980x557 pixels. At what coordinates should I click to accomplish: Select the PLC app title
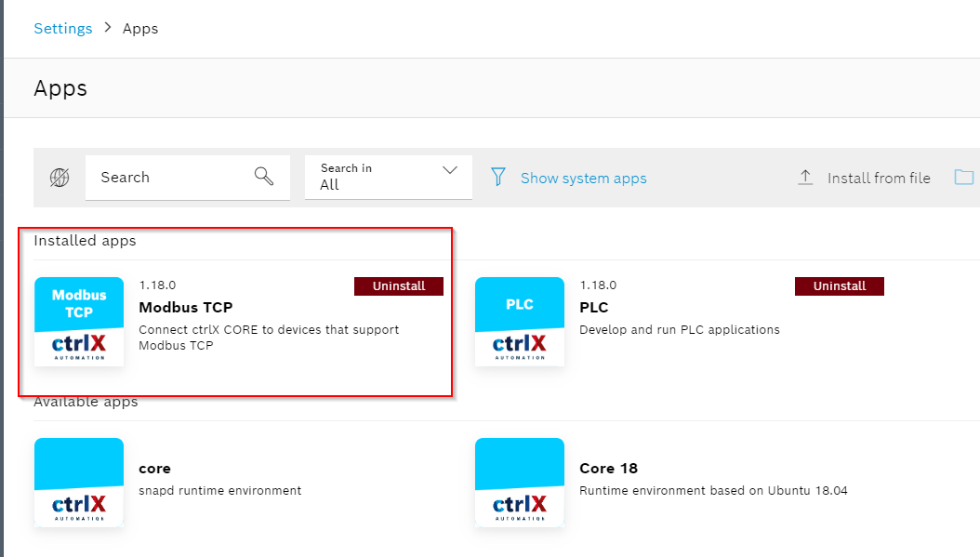pyautogui.click(x=594, y=308)
